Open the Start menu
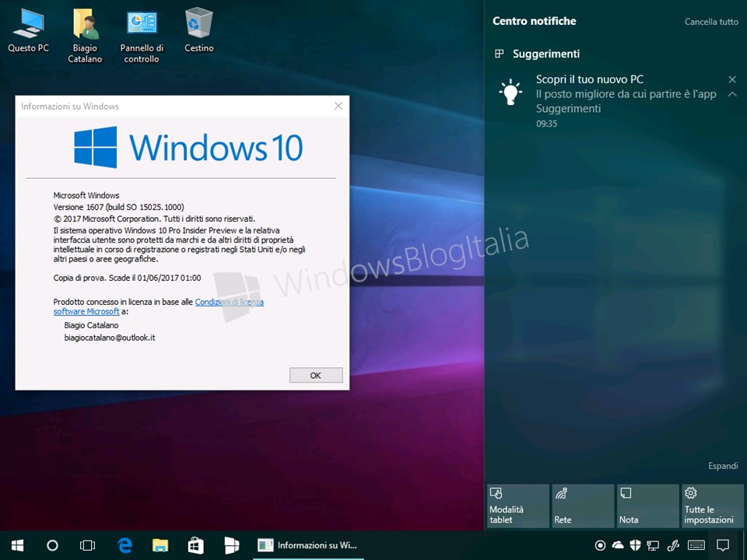Screen dimensions: 747x560 point(18,546)
